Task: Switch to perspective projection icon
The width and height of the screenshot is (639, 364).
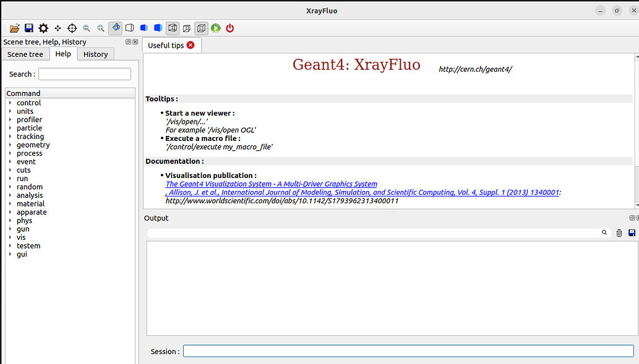Action: [187, 28]
